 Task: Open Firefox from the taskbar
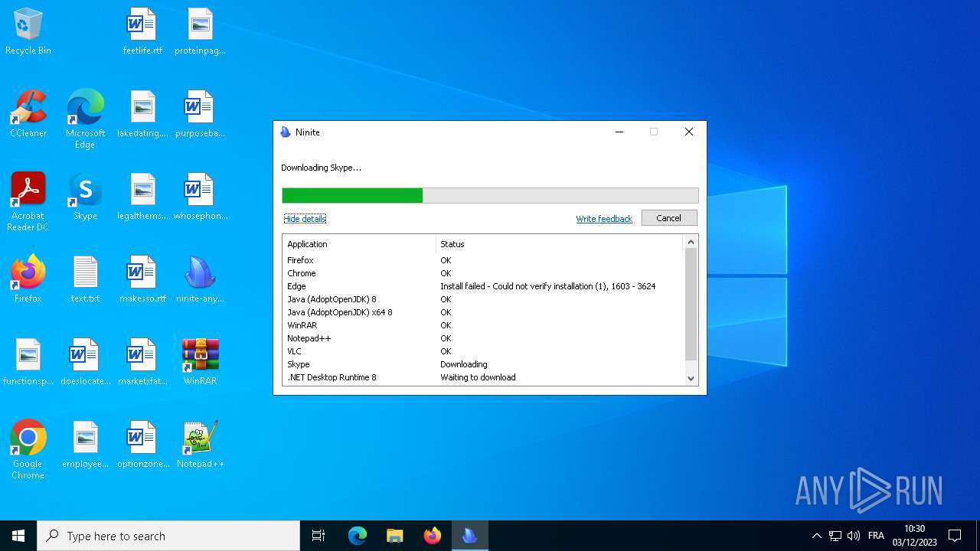coord(433,536)
